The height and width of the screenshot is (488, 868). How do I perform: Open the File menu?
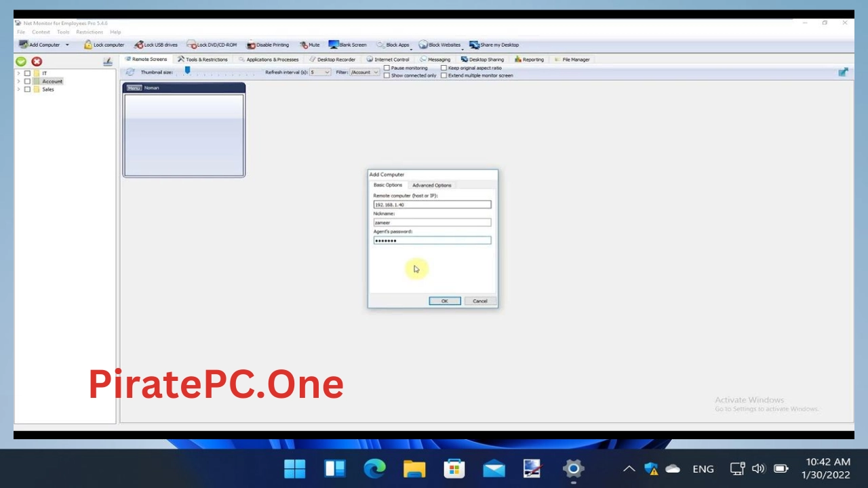(21, 32)
